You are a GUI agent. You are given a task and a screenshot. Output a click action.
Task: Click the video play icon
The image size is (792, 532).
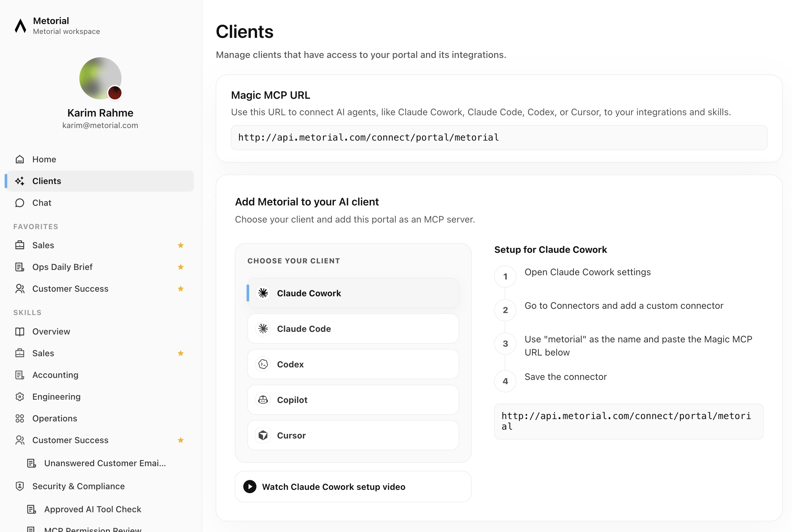coord(250,487)
